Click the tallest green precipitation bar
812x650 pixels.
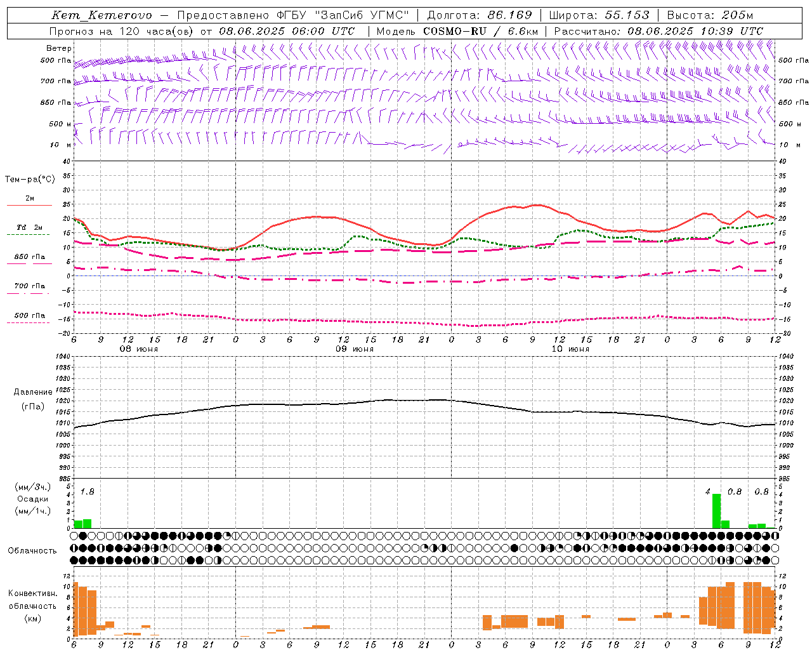click(716, 511)
